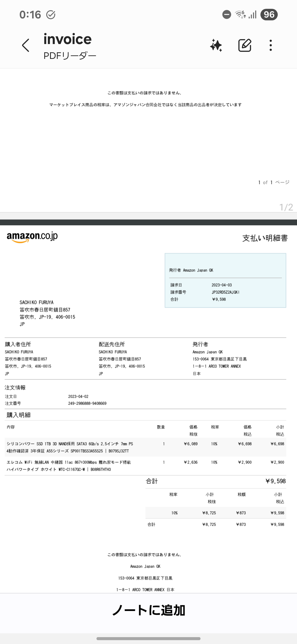Screen dimensions: 297x644
Task: Open the three-dot more options menu
Action: (x=271, y=45)
